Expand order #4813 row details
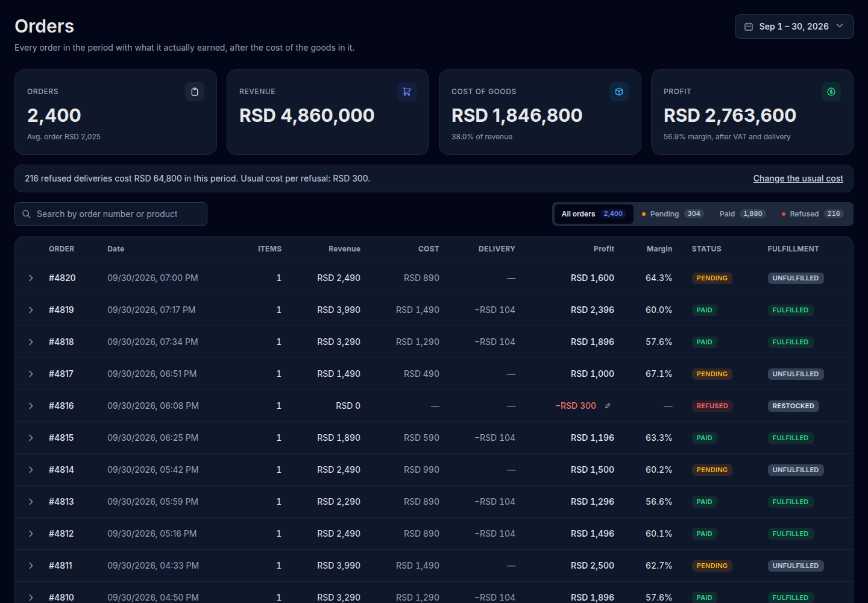Screen dimensions: 868x603 (31, 502)
